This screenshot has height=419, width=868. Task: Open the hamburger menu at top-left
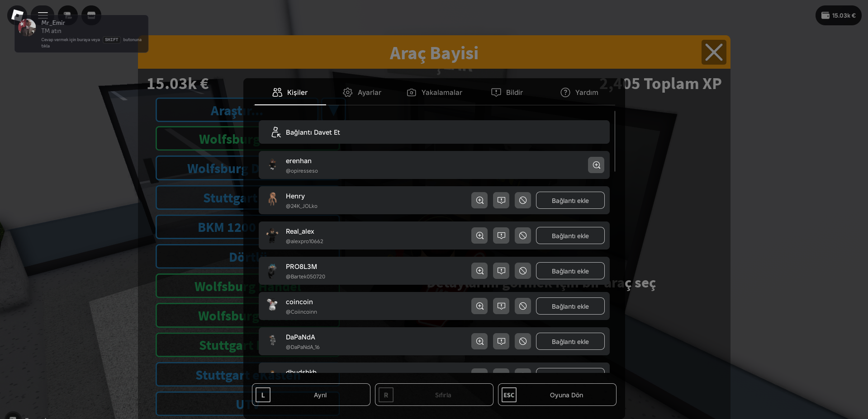pyautogui.click(x=43, y=15)
